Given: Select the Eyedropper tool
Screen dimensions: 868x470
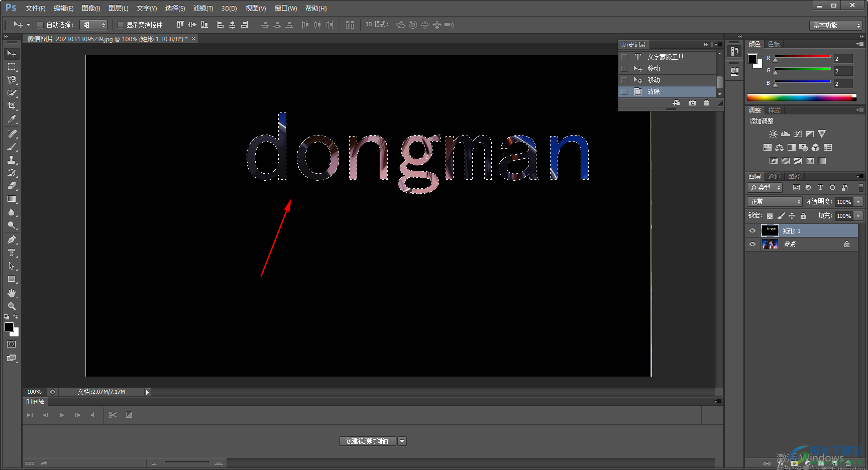Looking at the screenshot, I should click(12, 119).
